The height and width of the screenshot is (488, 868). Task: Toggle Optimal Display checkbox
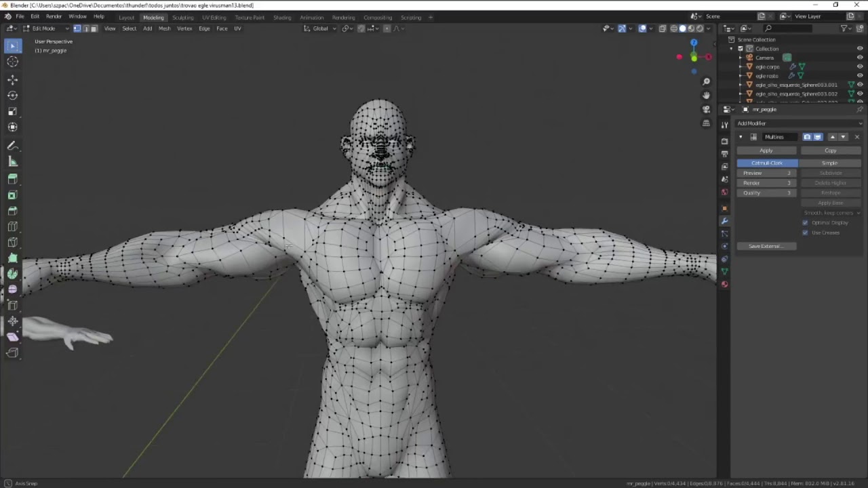[805, 222]
